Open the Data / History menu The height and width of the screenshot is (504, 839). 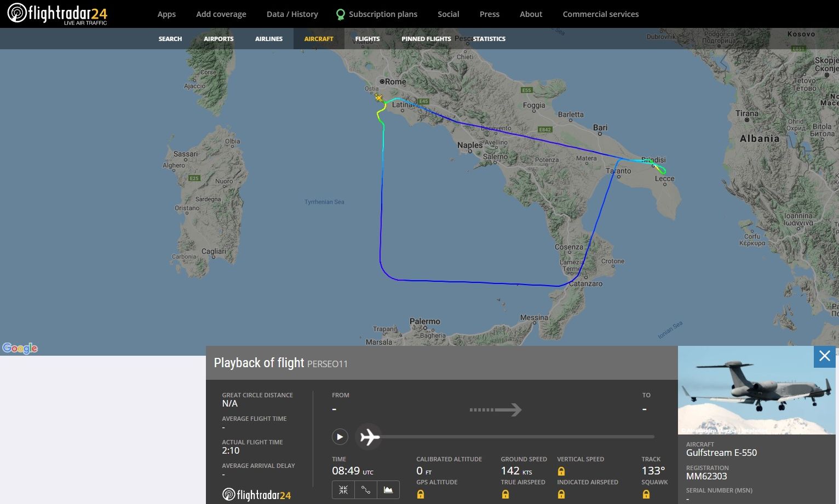point(292,14)
